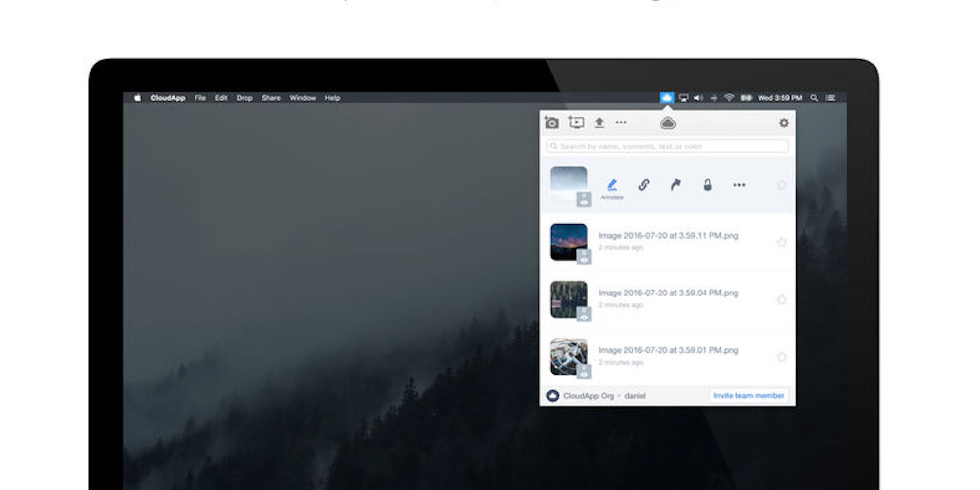Image resolution: width=980 pixels, height=490 pixels.
Task: Open the CloudApp Org account switcher
Action: tap(588, 395)
